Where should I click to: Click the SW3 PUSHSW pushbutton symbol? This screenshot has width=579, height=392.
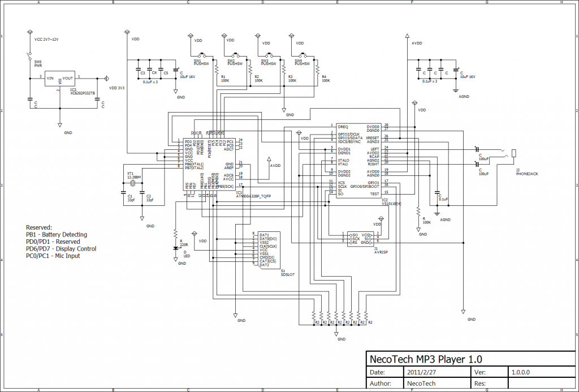[x=270, y=56]
